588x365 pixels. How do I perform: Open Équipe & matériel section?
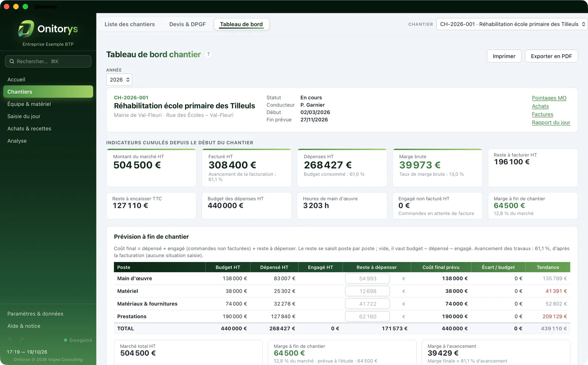tap(48, 104)
